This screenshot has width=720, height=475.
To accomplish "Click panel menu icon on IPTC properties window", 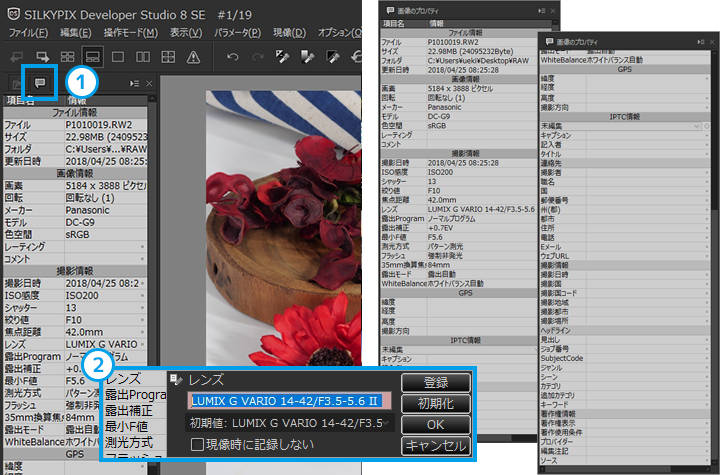I will [701, 42].
